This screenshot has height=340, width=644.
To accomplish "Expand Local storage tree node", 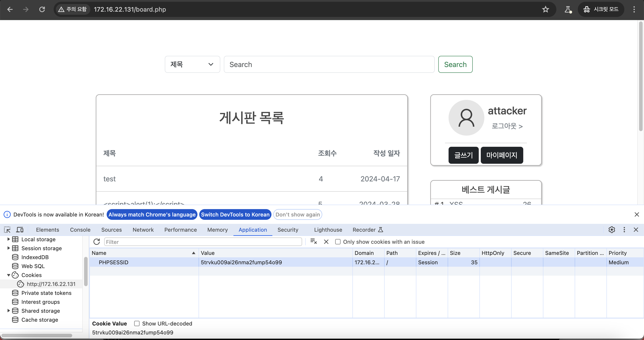I will click(8, 239).
